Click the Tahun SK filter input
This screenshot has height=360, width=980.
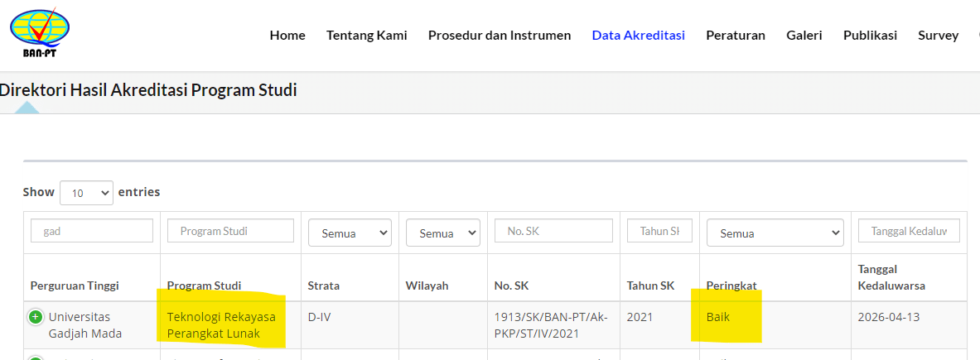tap(659, 231)
